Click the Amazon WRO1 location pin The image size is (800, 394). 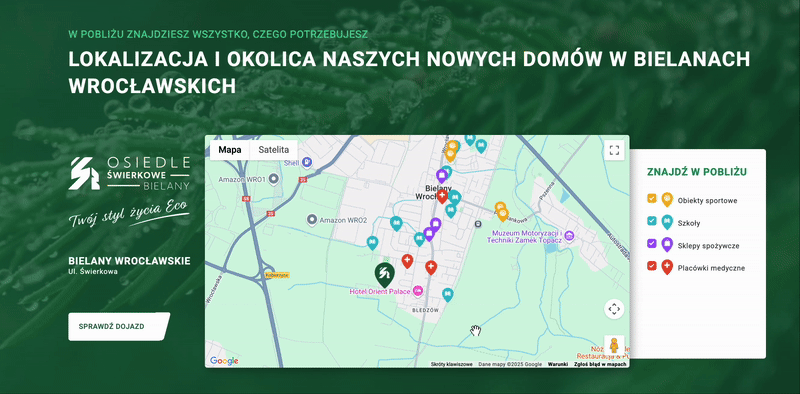coord(273,179)
